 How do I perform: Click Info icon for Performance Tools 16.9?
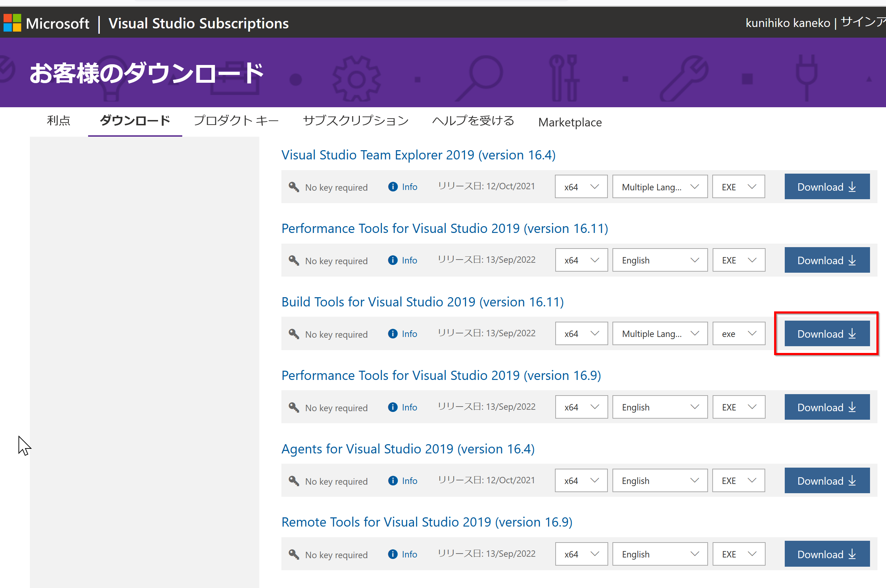(x=393, y=407)
